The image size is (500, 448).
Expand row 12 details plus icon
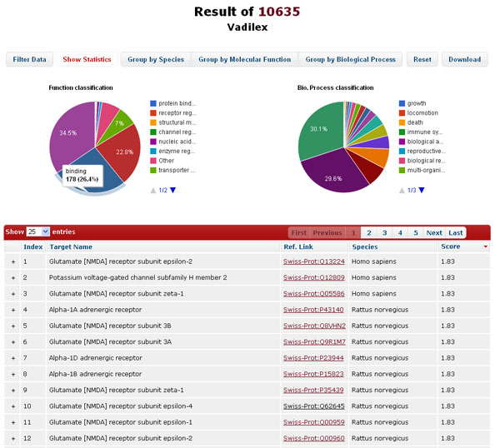click(13, 439)
